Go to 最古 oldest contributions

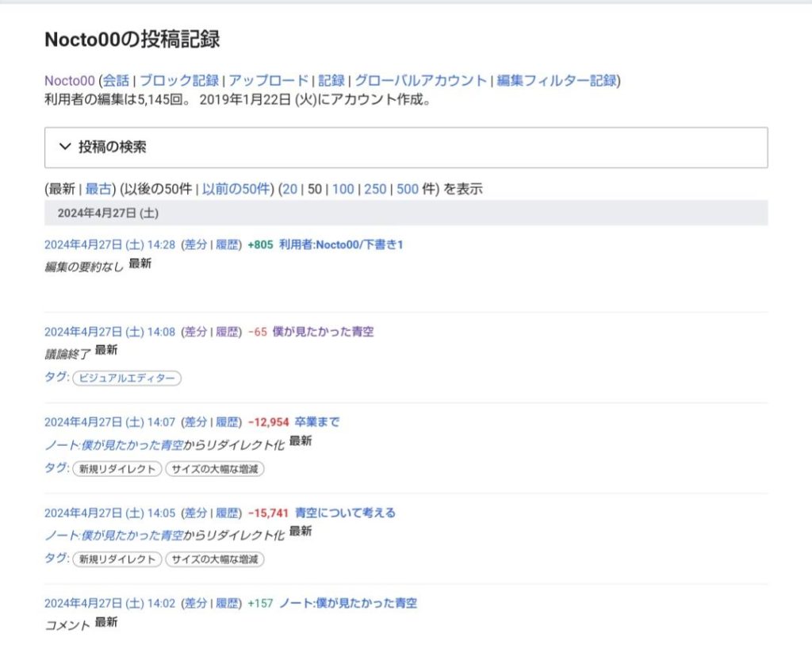tap(98, 189)
